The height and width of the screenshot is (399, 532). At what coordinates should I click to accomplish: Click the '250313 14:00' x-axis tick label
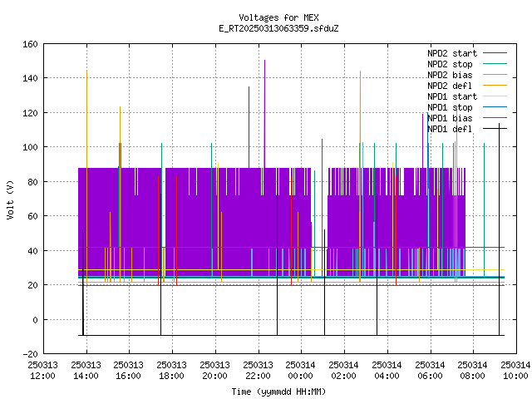click(x=86, y=371)
